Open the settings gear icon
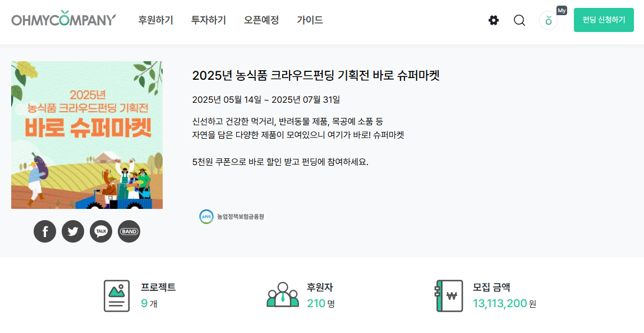Image resolution: width=644 pixels, height=333 pixels. [493, 20]
